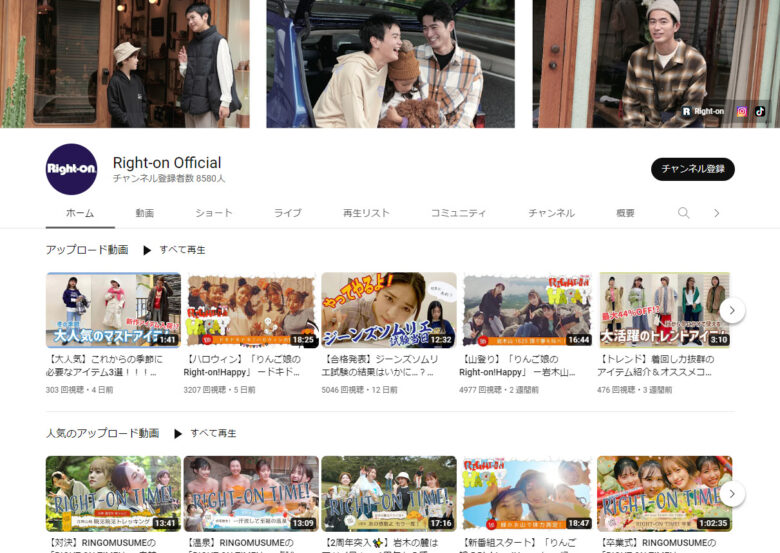
Task: Switch to the 動画 tab
Action: (x=145, y=213)
